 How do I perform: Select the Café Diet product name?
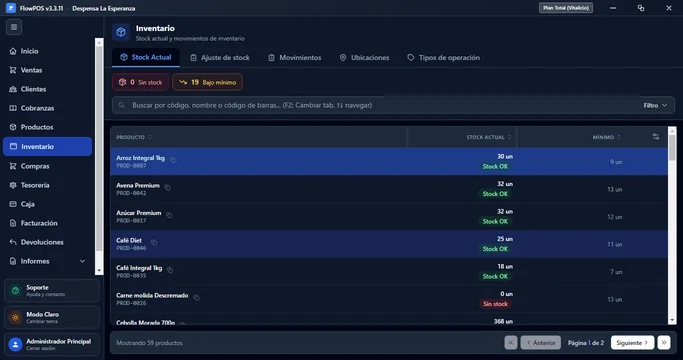point(129,240)
